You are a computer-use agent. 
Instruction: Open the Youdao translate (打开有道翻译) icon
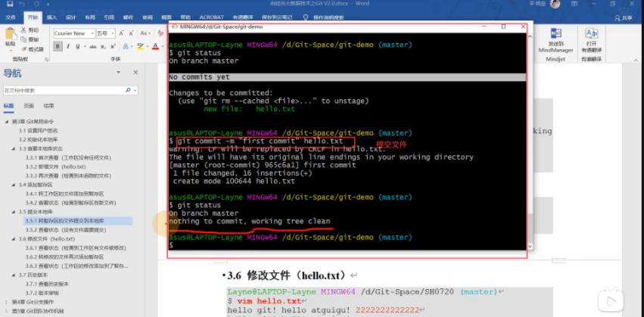click(x=591, y=33)
